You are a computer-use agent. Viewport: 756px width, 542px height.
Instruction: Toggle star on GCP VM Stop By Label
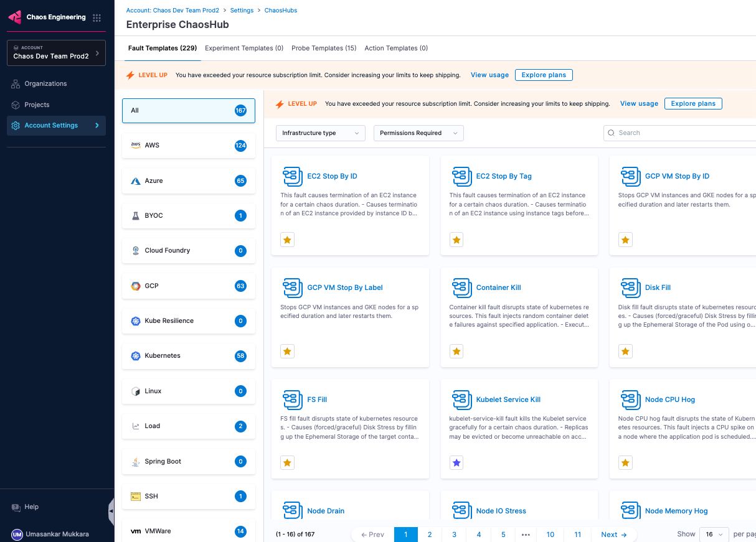tap(287, 352)
